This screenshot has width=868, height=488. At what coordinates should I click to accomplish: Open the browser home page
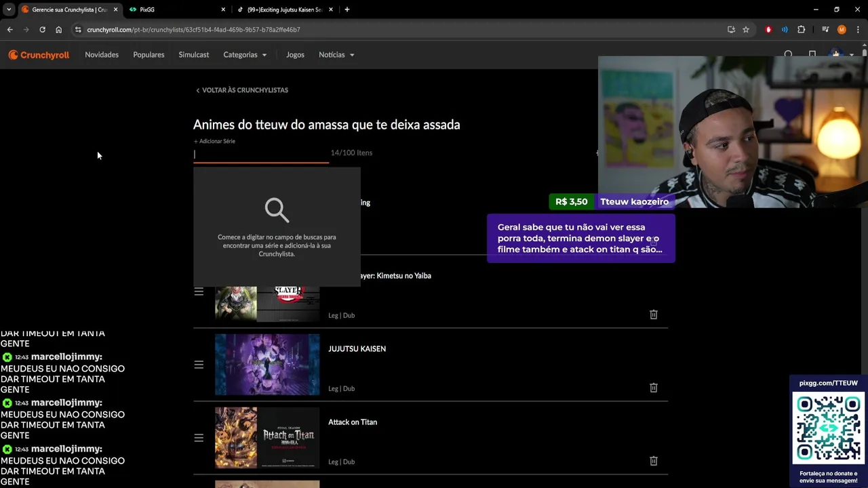tap(58, 30)
